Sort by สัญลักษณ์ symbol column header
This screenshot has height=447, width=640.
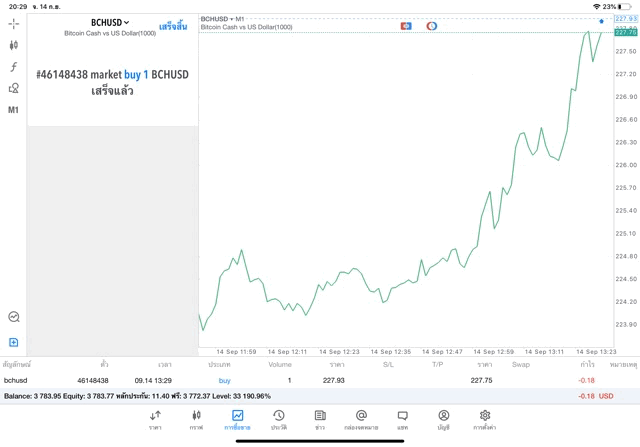[x=17, y=365]
